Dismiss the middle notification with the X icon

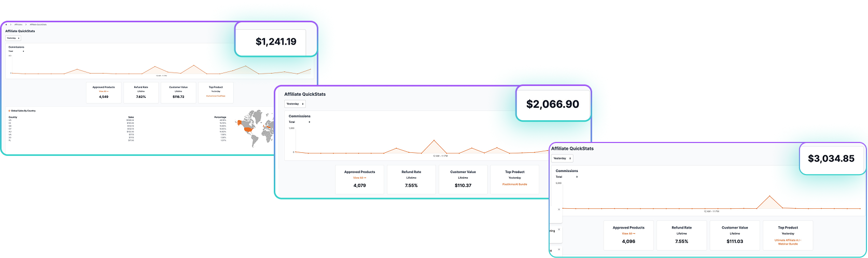pyautogui.click(x=559, y=230)
